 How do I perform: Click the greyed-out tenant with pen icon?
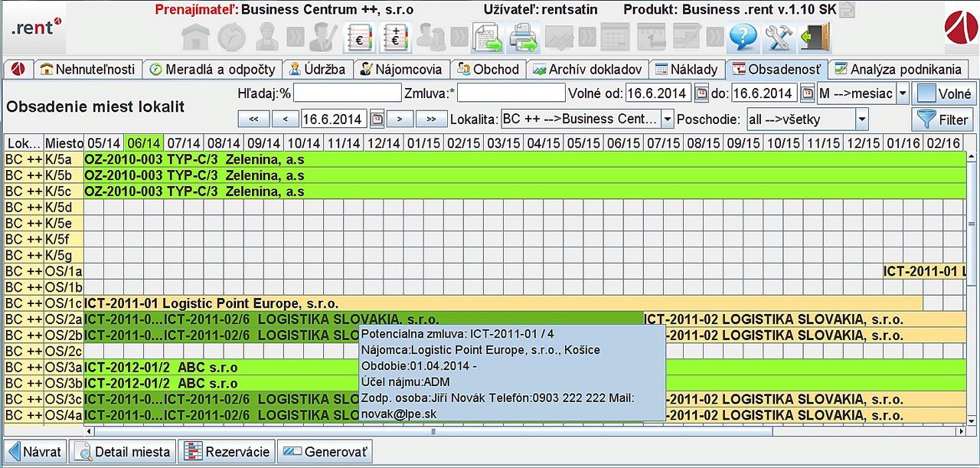tap(322, 37)
